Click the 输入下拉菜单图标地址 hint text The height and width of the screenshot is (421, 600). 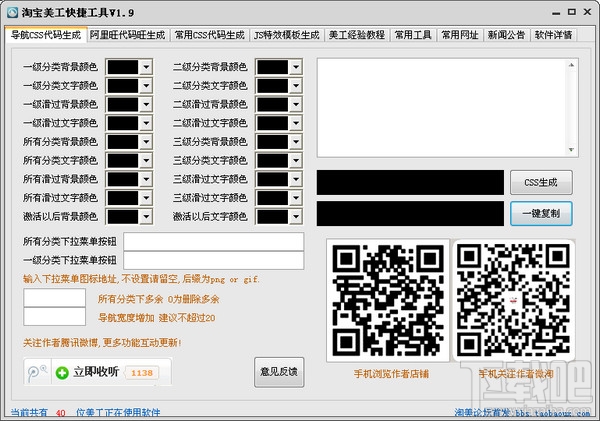click(x=141, y=279)
